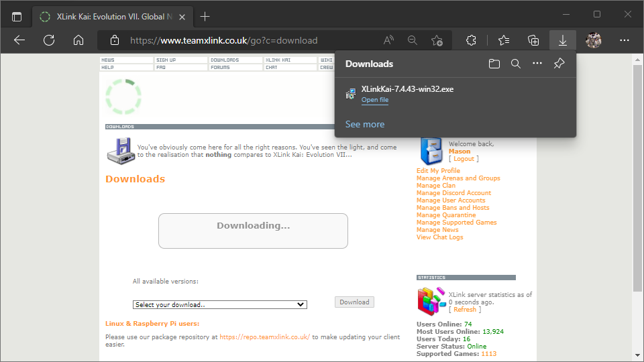Open Extensions puzzle icon

click(471, 40)
